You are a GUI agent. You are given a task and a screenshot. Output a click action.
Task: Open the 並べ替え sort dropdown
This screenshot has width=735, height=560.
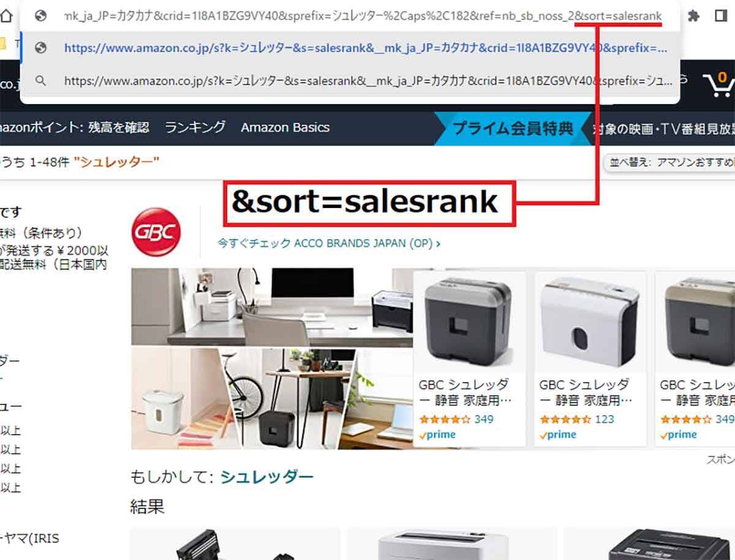[x=669, y=162]
